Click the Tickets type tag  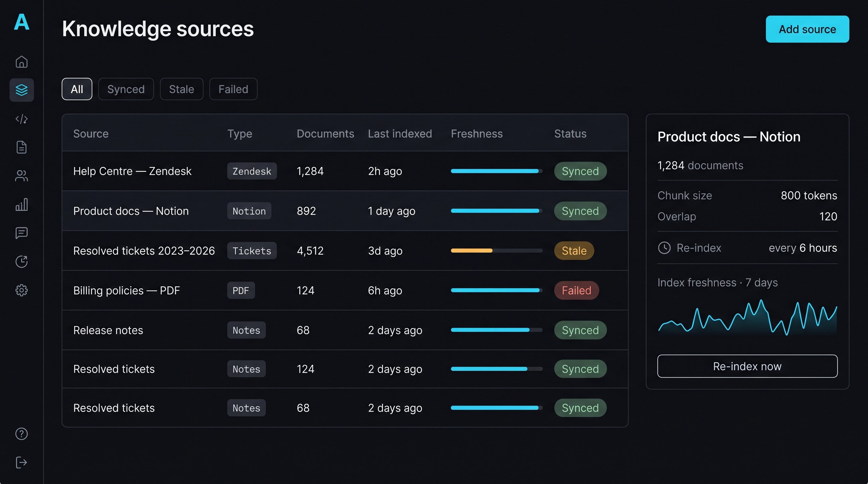pyautogui.click(x=252, y=251)
